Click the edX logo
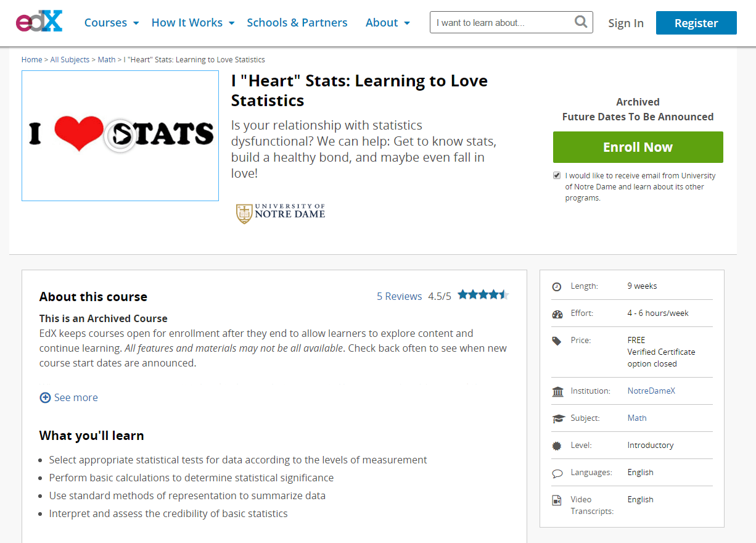Image resolution: width=756 pixels, height=543 pixels. pos(39,22)
